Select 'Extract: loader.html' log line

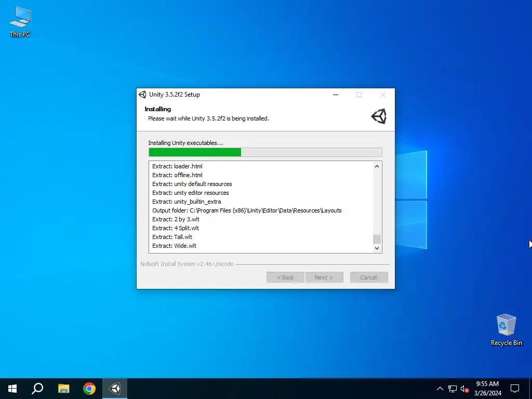pyautogui.click(x=178, y=166)
